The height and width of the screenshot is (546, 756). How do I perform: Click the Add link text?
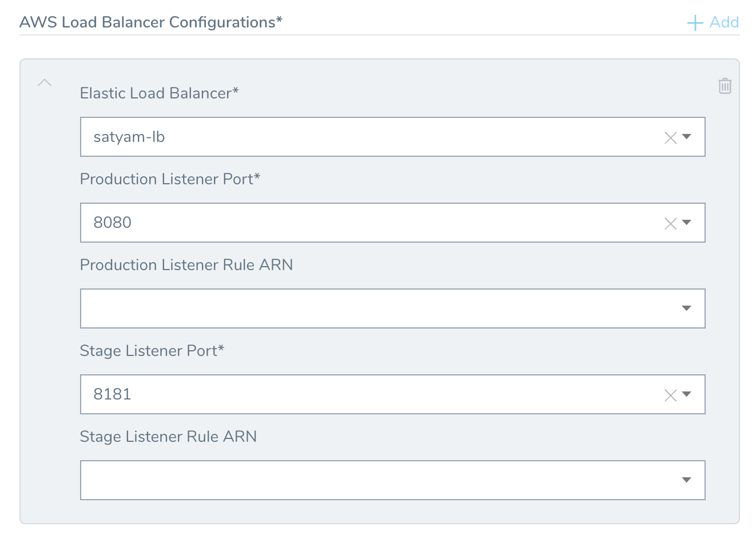click(724, 22)
